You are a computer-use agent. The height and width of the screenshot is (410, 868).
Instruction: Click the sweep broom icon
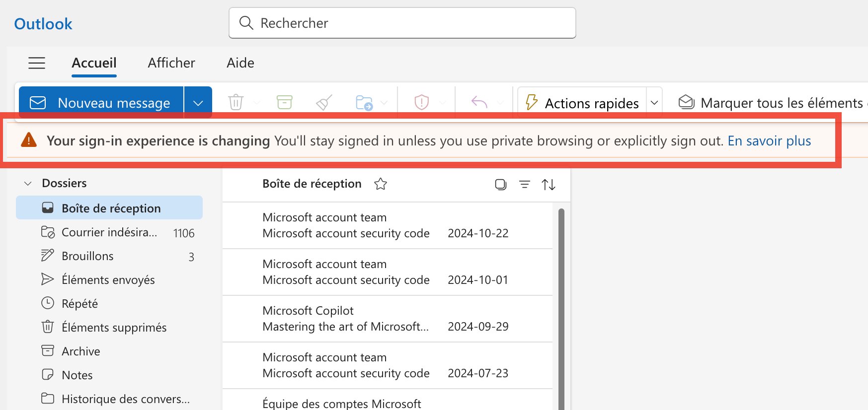[324, 102]
